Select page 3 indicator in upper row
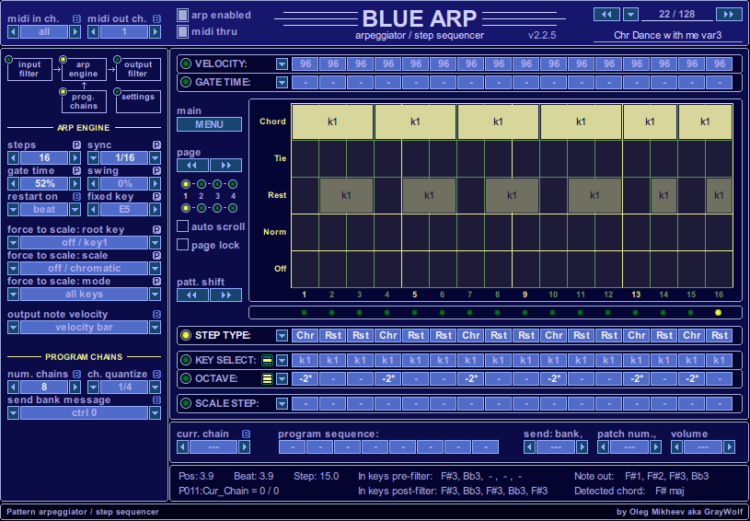Screen dimensions: 750x521 pos(217,184)
